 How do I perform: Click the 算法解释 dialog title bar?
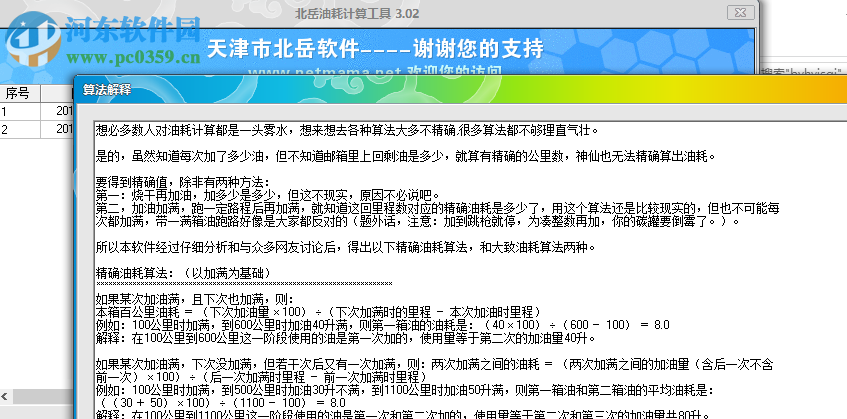pyautogui.click(x=459, y=90)
